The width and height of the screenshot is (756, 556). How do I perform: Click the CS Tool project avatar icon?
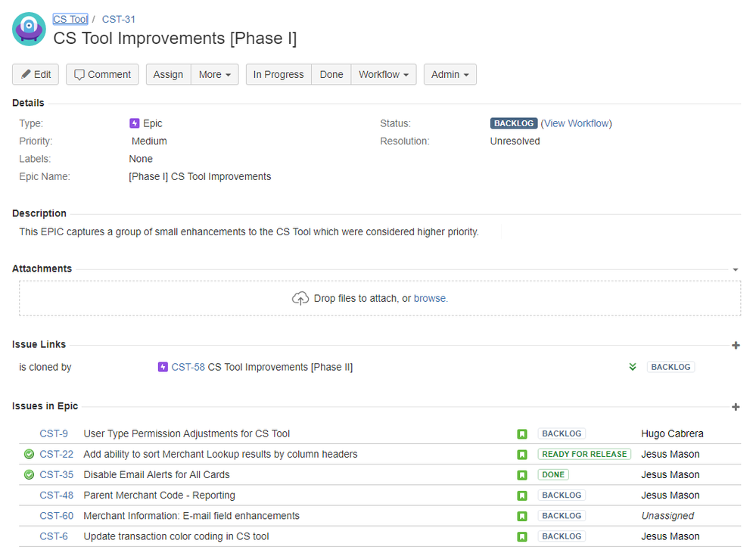pos(29,29)
